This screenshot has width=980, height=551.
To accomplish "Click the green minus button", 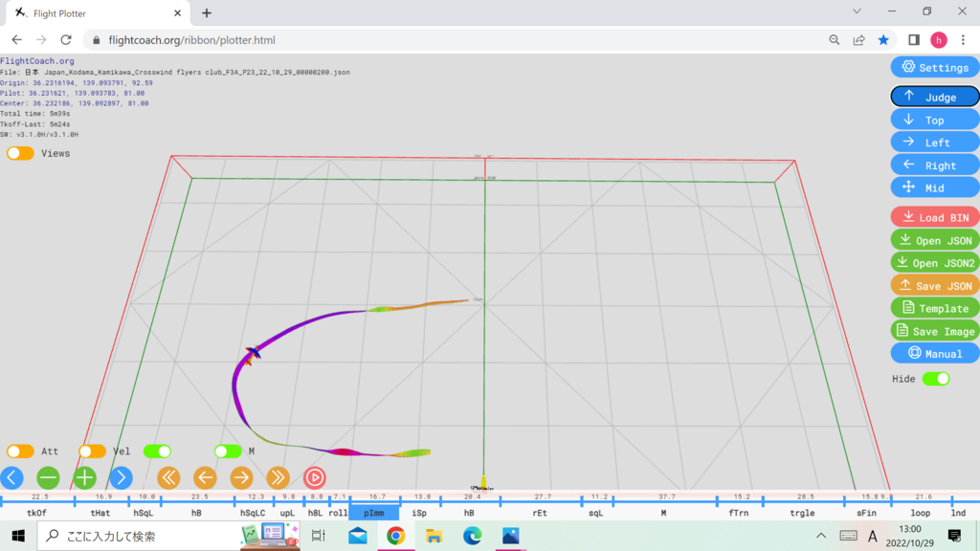I will (x=48, y=478).
